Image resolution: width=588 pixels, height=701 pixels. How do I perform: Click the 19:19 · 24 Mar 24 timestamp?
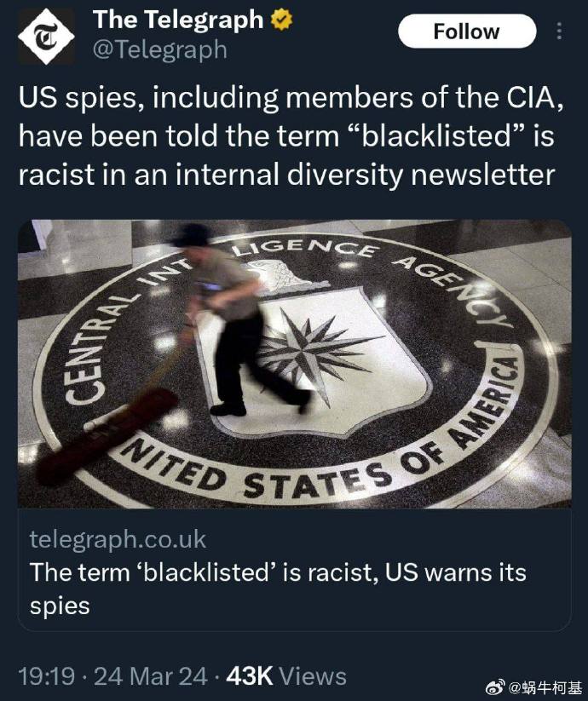click(112, 675)
